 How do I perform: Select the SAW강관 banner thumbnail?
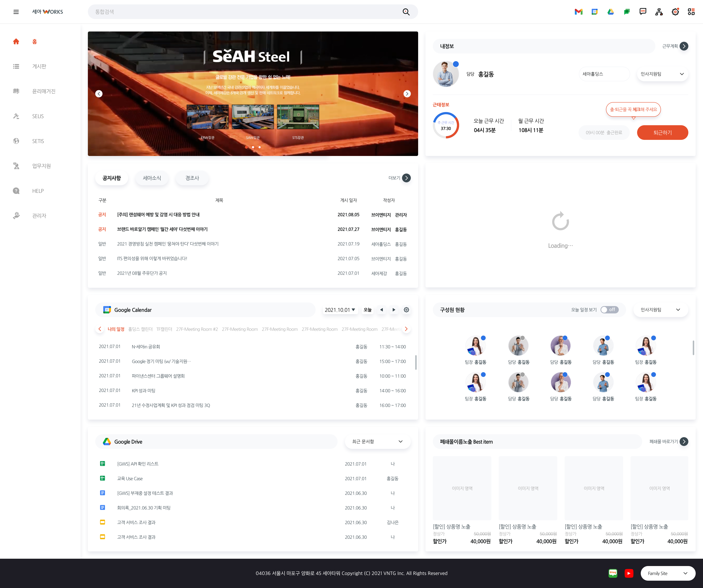tap(253, 117)
